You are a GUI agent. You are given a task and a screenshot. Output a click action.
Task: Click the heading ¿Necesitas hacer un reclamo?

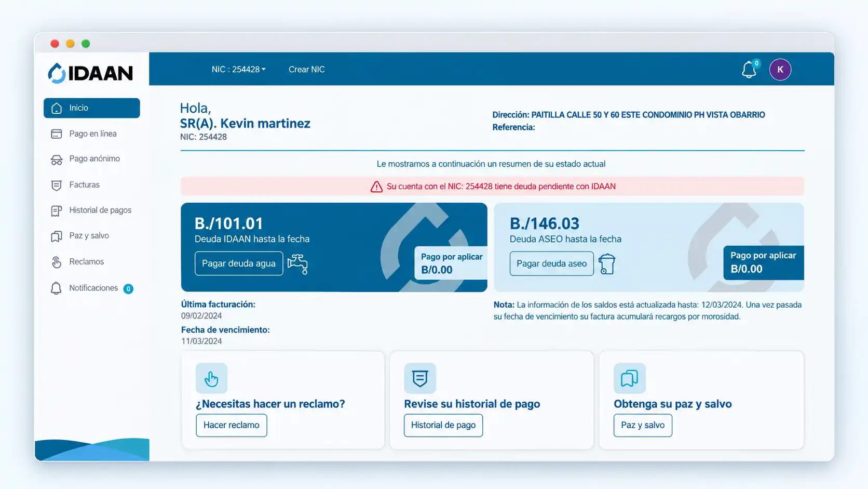[270, 404]
